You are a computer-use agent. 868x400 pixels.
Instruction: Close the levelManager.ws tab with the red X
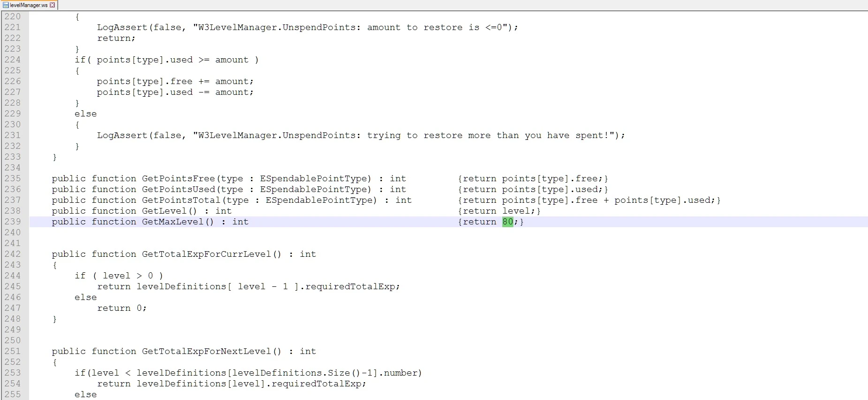[52, 5]
